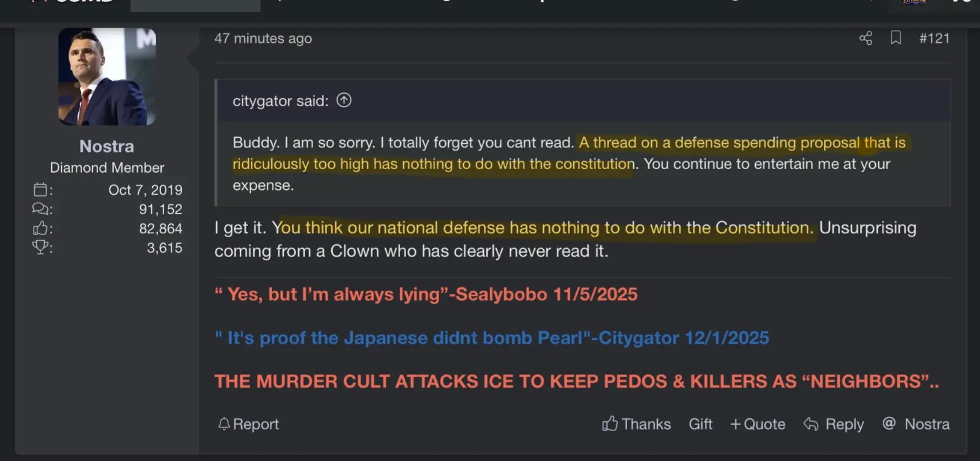The image size is (980, 461).
Task: Click the 3,615 trophy points value
Action: [x=164, y=248]
